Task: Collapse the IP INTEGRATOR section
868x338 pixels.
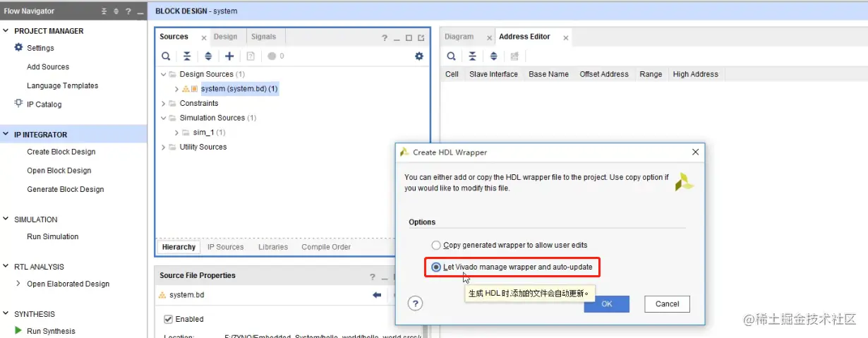Action: pyautogui.click(x=6, y=134)
